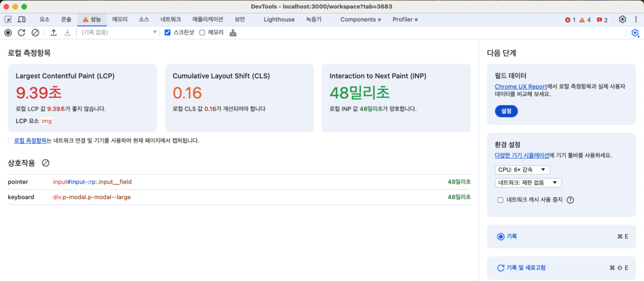Viewport: 644px width, 281px height.
Task: Open help icon beside network cache option
Action: tap(570, 200)
